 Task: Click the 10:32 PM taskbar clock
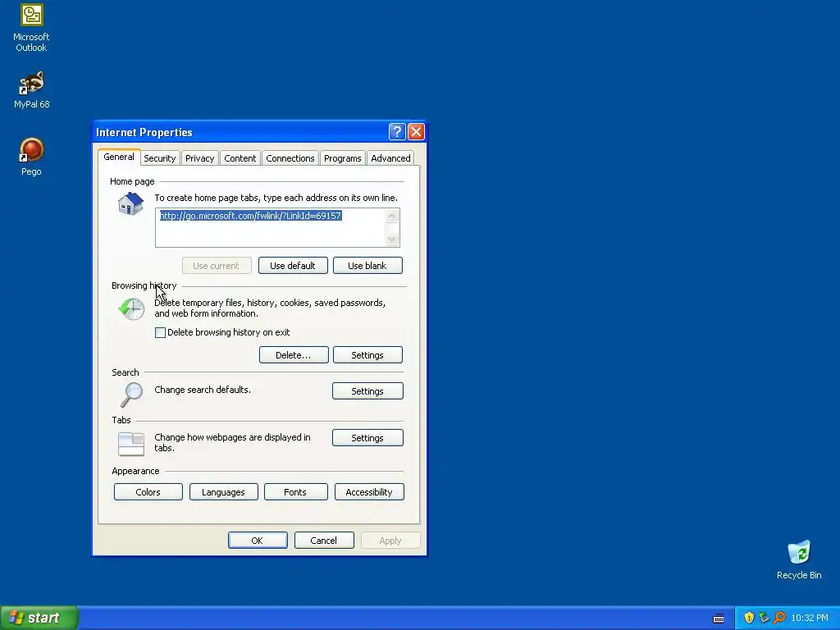[810, 619]
